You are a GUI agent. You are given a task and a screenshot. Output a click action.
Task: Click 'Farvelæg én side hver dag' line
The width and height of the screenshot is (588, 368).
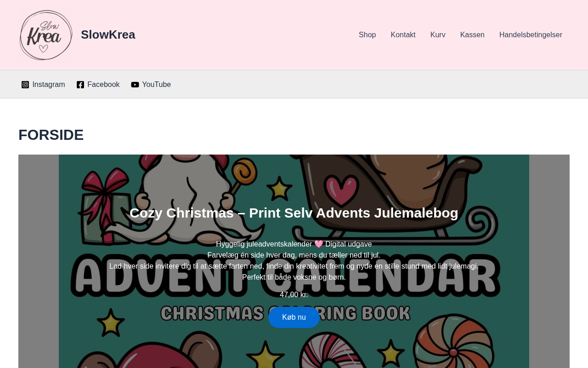[x=294, y=255]
